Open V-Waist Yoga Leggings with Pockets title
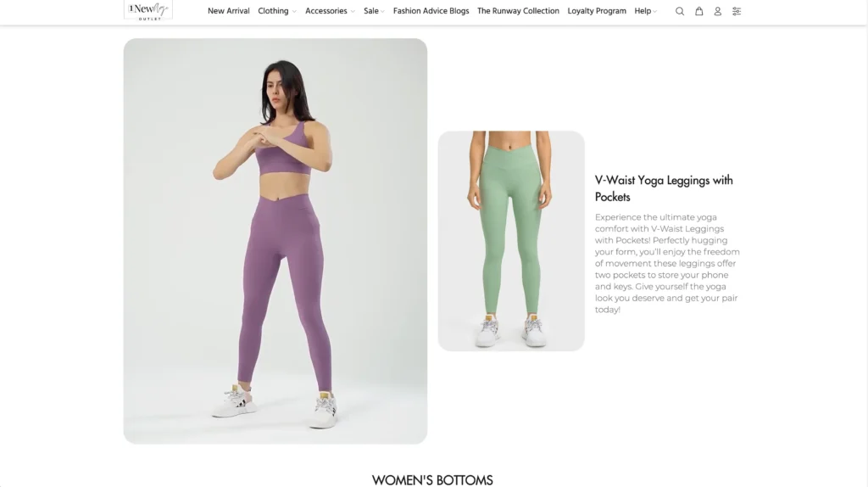The height and width of the screenshot is (487, 868). coord(664,188)
